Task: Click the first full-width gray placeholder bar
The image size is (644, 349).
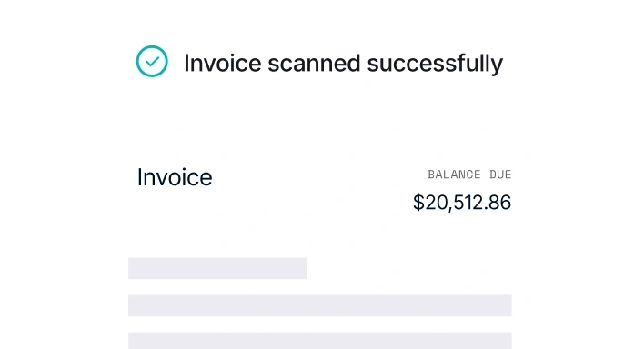Action: point(320,305)
